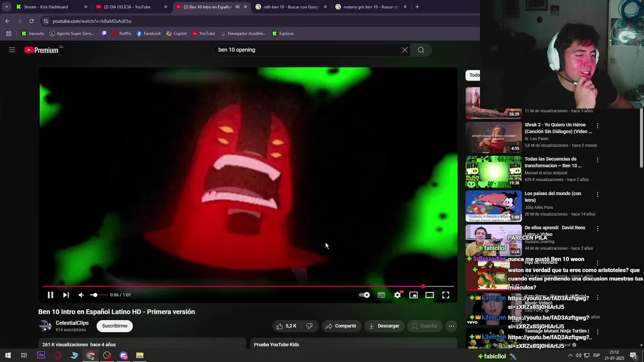Open Discord from the taskbar
Viewport: 644px width, 362px height.
click(x=124, y=355)
